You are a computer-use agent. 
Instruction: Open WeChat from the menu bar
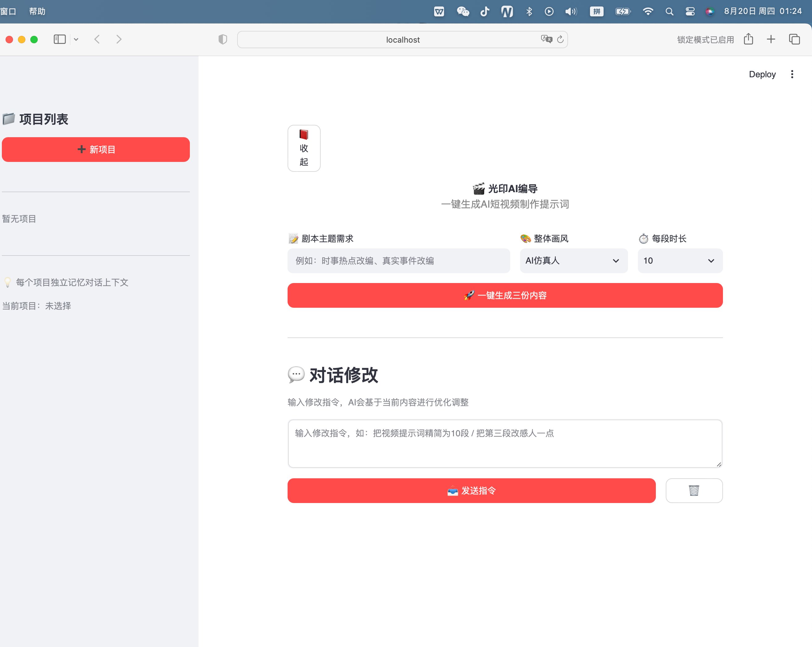463,12
